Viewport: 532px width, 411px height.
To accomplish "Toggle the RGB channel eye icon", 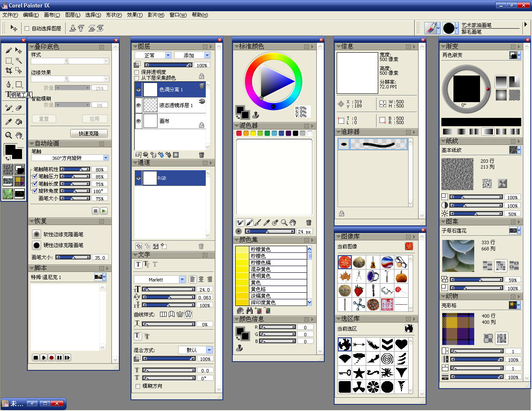I will (x=138, y=178).
